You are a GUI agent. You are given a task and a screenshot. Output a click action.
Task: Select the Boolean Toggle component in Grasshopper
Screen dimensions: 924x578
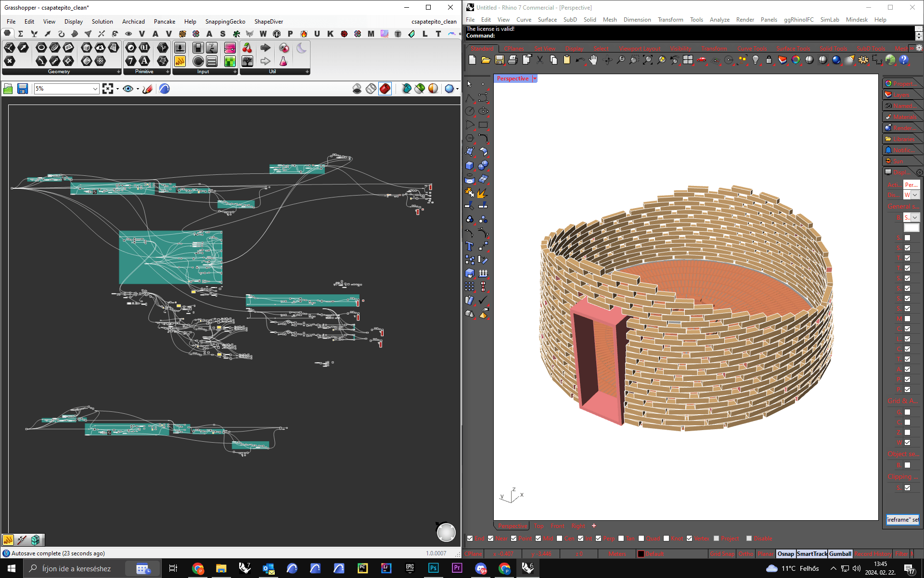[x=198, y=48]
